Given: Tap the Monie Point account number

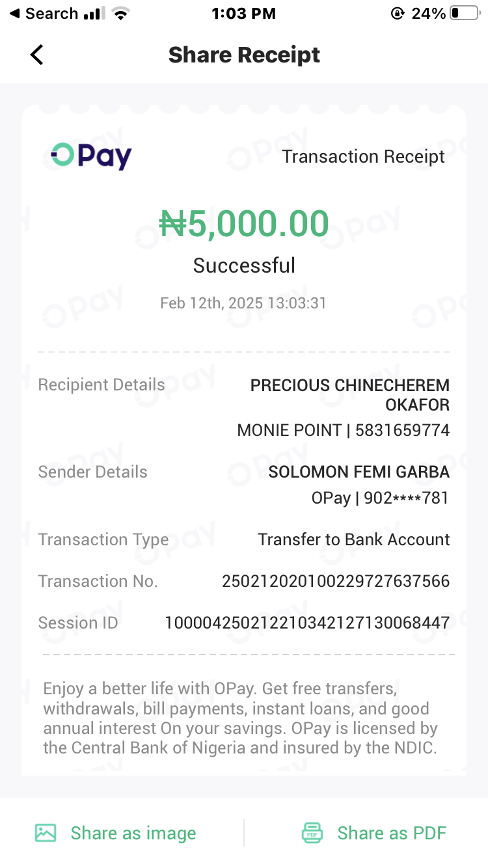Looking at the screenshot, I should pos(402,430).
